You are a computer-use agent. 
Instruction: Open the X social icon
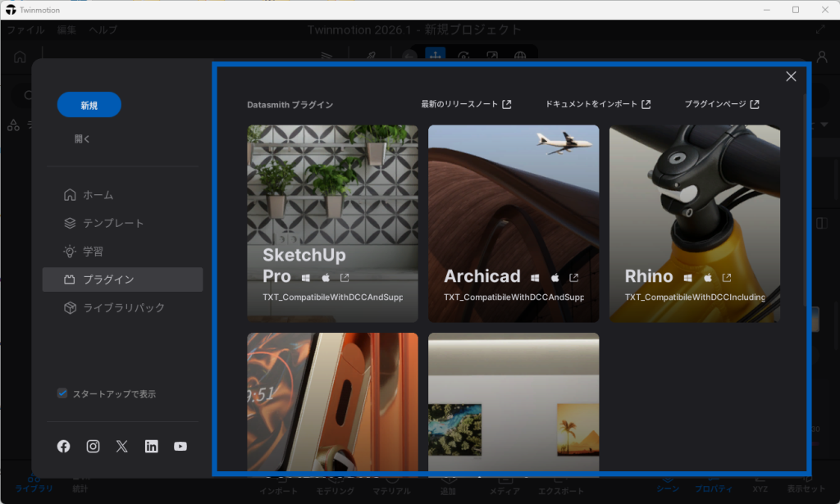tap(122, 446)
